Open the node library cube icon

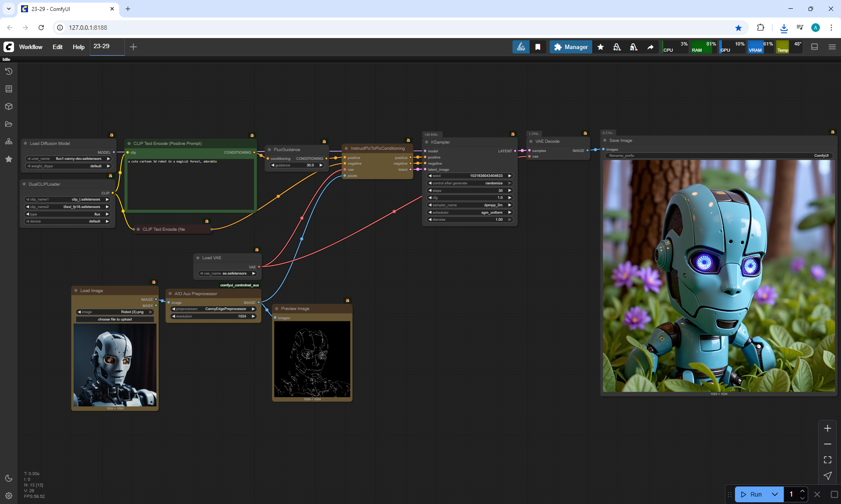(9, 106)
